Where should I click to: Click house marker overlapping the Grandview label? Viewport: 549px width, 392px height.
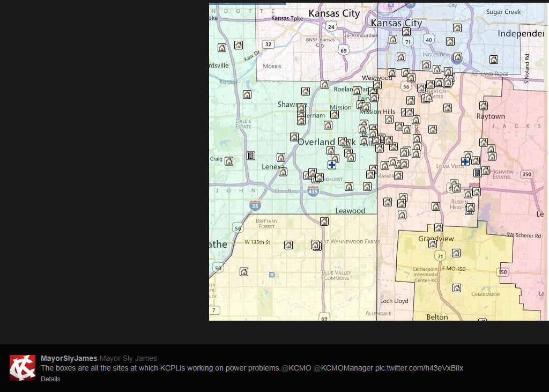point(433,244)
